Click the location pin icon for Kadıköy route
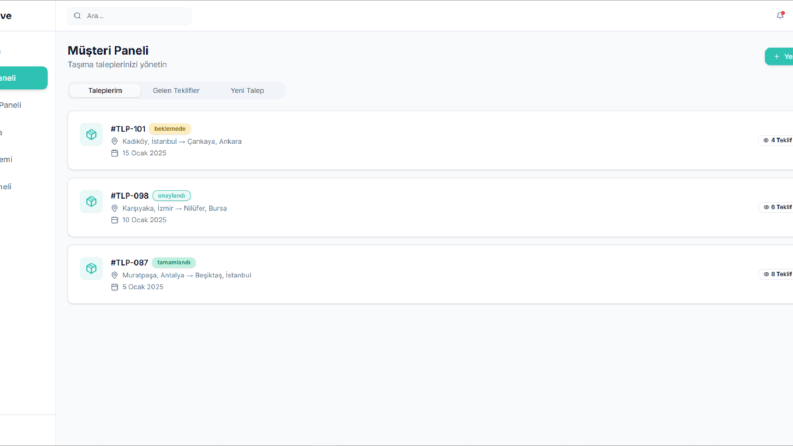 coord(114,142)
